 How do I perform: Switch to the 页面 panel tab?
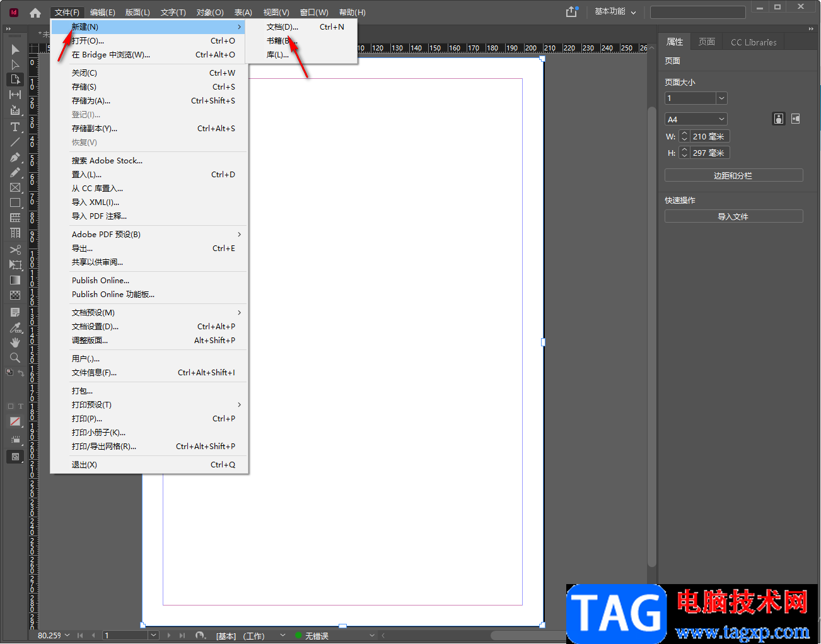click(x=707, y=42)
